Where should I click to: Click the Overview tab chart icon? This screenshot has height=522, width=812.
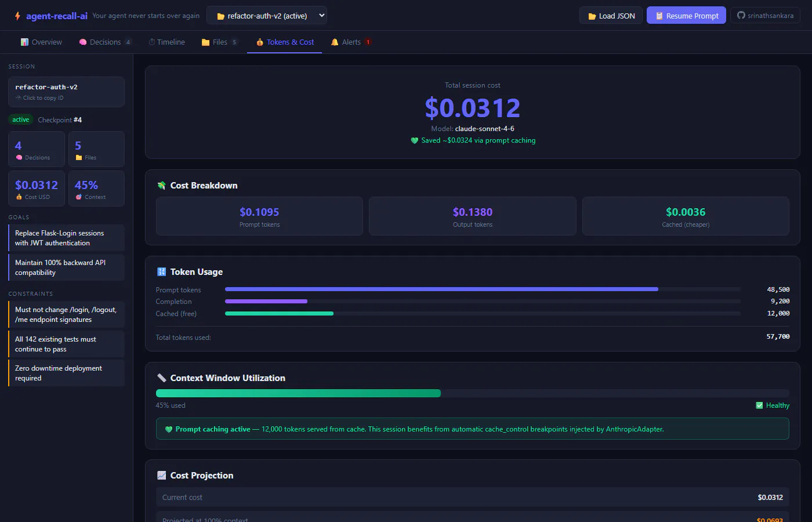24,42
